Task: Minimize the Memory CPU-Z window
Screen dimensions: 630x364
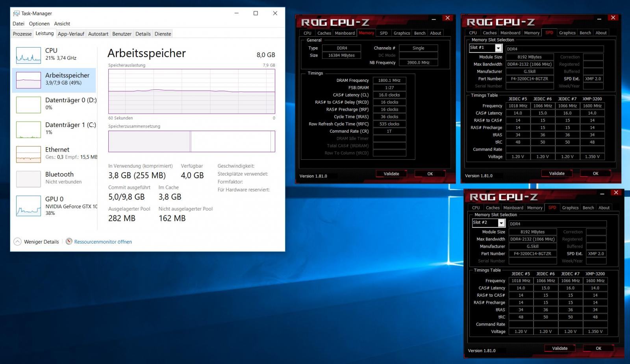Action: coord(434,18)
